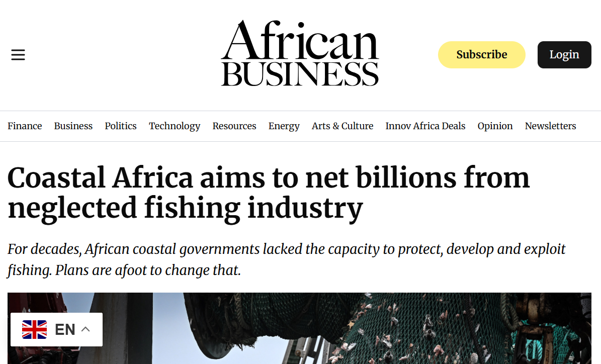Screen dimensions: 601x364
Task: Select the Energy section
Action: point(284,126)
